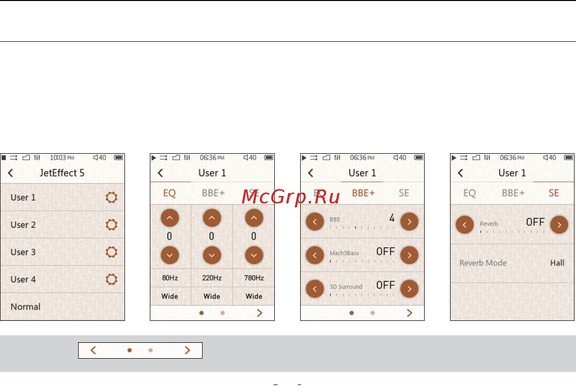Image resolution: width=576 pixels, height=392 pixels.
Task: Increase the 3D Surround level
Action: tap(409, 289)
